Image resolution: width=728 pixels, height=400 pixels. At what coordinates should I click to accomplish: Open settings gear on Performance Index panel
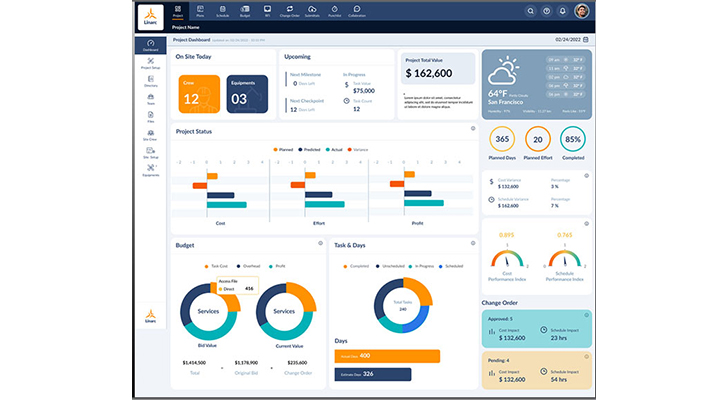[586, 224]
